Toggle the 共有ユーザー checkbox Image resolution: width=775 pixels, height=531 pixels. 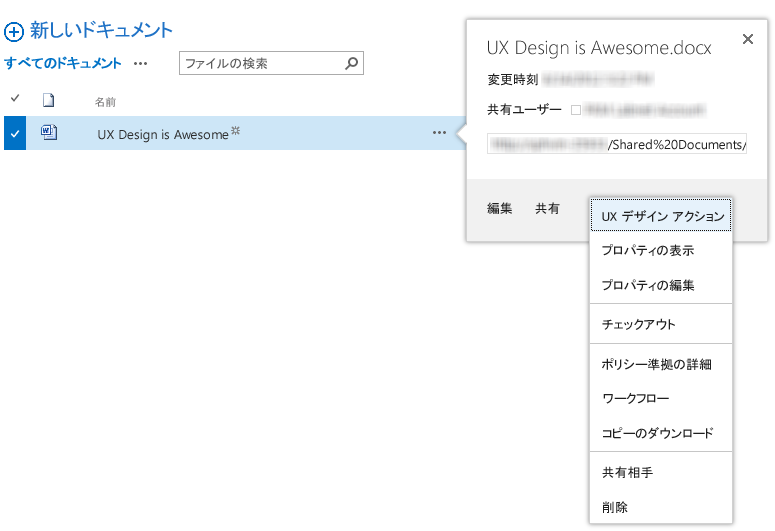coord(576,110)
